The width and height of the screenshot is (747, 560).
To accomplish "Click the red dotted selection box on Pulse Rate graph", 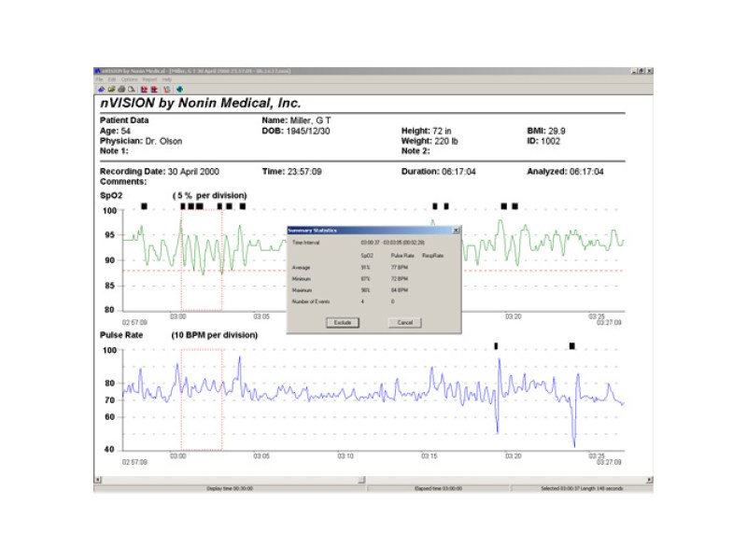I will tap(202, 399).
